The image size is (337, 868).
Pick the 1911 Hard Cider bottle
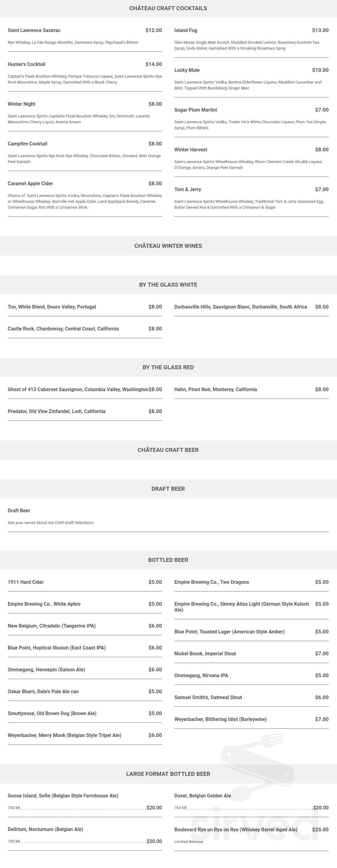pyautogui.click(x=26, y=582)
